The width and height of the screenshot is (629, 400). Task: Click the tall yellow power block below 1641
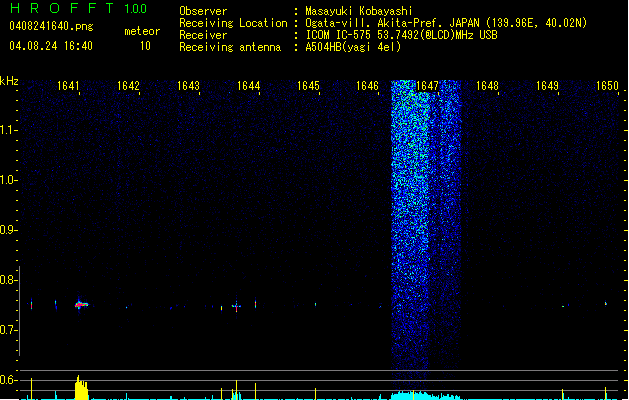[x=81, y=388]
